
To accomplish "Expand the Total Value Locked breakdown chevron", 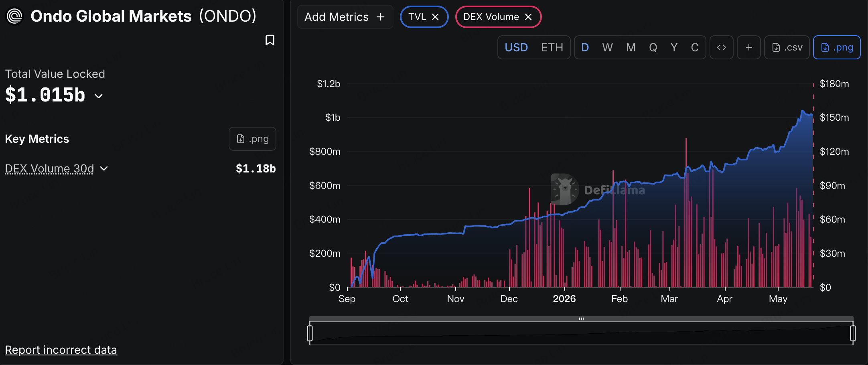I will (99, 96).
